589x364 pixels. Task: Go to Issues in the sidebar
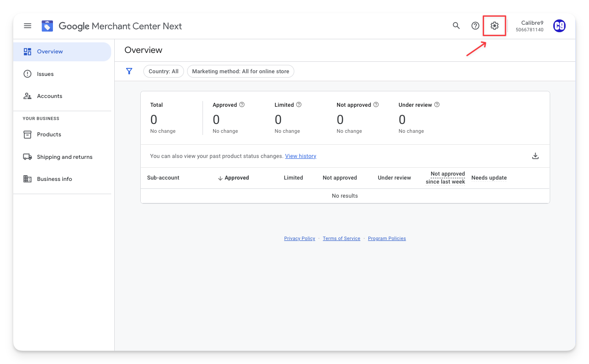[x=45, y=74]
